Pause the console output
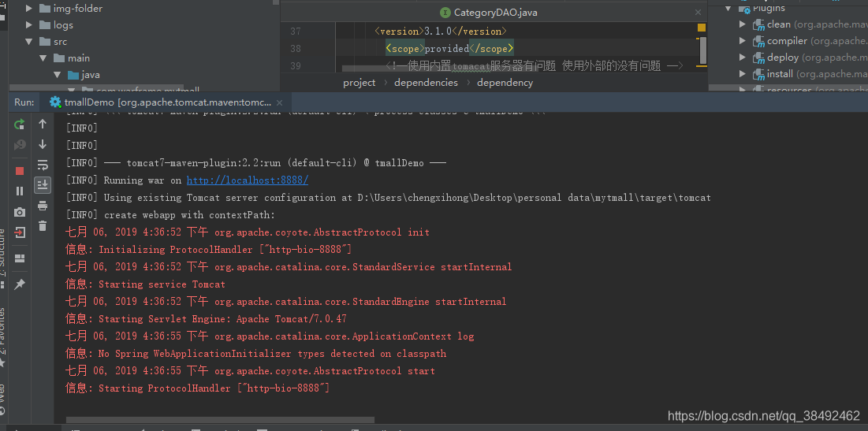Viewport: 868px width, 431px height. pyautogui.click(x=20, y=191)
